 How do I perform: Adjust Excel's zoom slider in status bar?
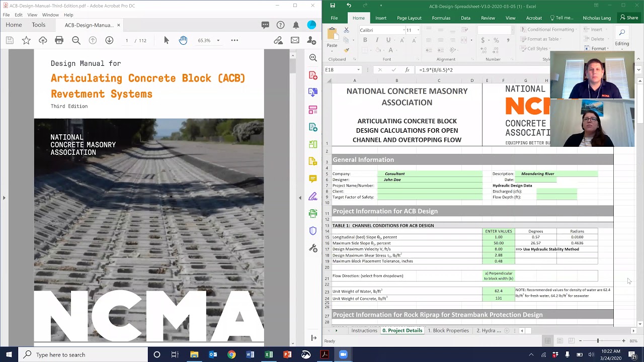click(598, 341)
